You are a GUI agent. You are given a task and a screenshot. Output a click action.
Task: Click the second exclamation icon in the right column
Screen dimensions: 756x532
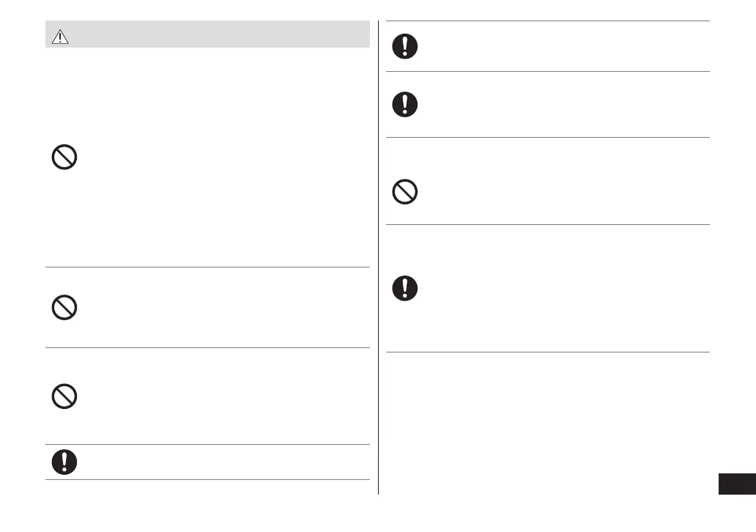coord(404,104)
